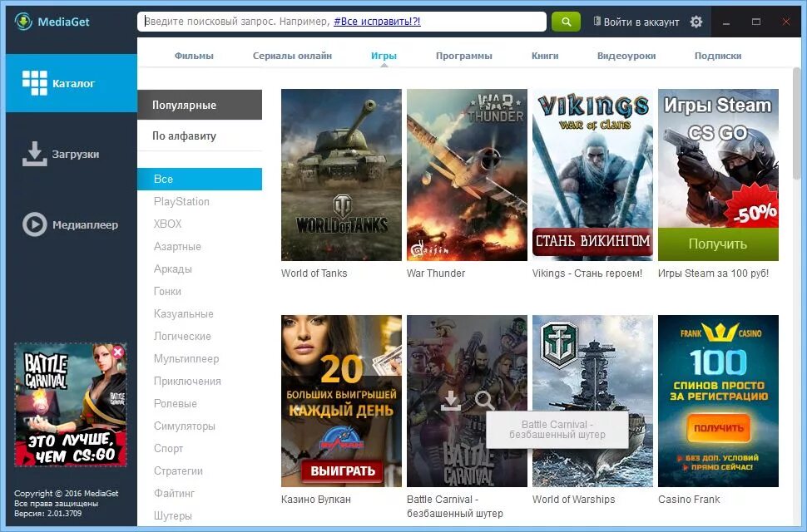Click Игры Steam за 100 руб! title
This screenshot has height=532, width=807.
(x=713, y=273)
